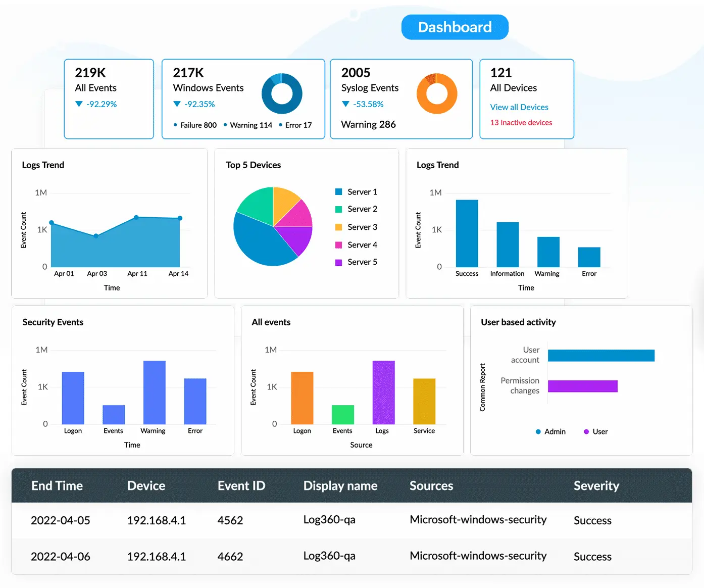
Task: Click the 13 Inactive devices link
Action: coord(521,123)
